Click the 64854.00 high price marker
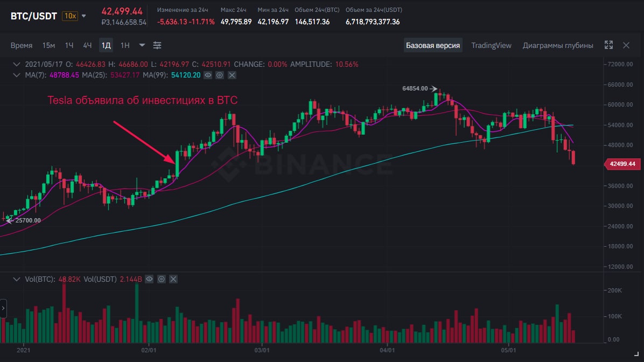Screen dimensions: 644x362 [415, 88]
